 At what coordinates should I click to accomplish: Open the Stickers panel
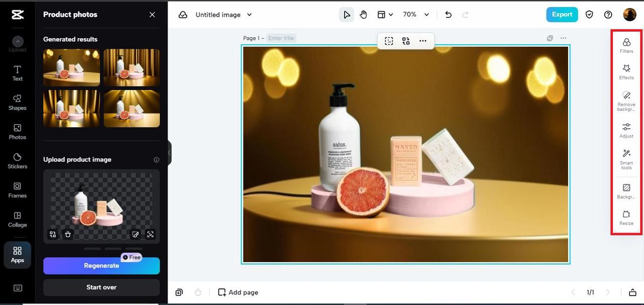pyautogui.click(x=18, y=161)
